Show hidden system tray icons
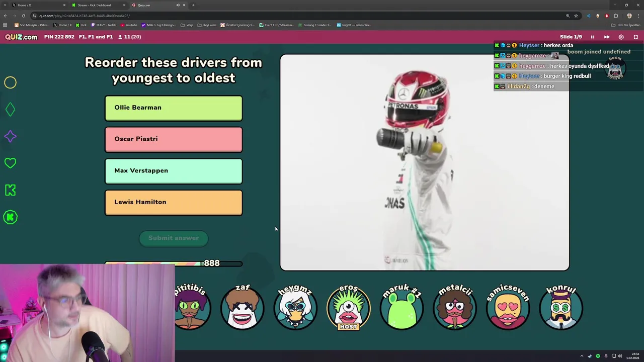 [x=582, y=356]
